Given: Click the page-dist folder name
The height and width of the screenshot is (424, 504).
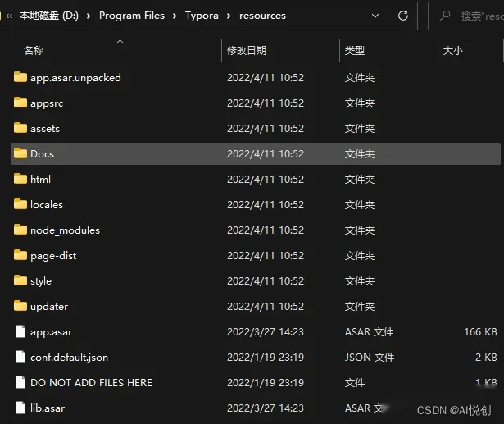Looking at the screenshot, I should point(53,256).
